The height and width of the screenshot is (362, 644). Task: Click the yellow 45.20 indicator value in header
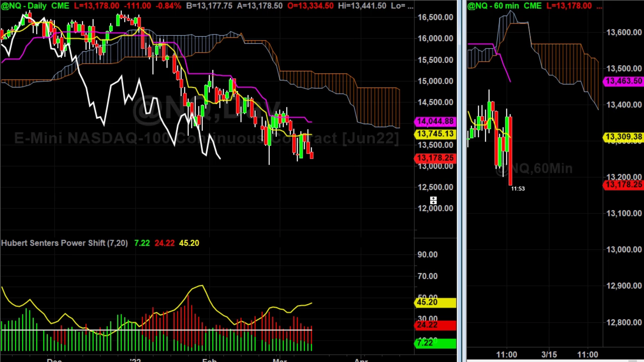(189, 243)
